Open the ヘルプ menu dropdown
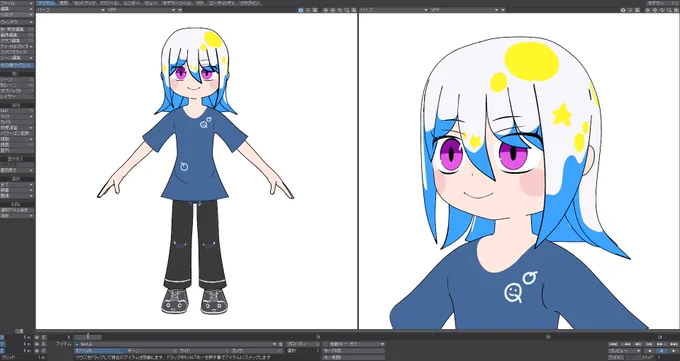The width and height of the screenshot is (680, 361). (x=16, y=14)
